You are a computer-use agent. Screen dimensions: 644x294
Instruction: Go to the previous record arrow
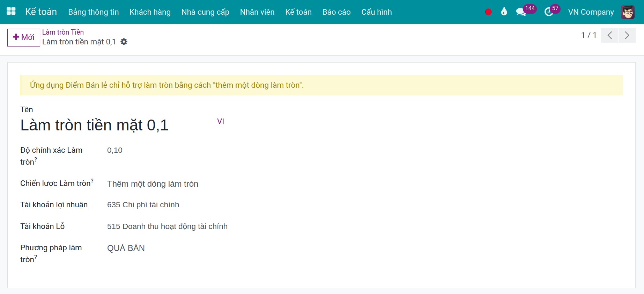[x=610, y=35]
